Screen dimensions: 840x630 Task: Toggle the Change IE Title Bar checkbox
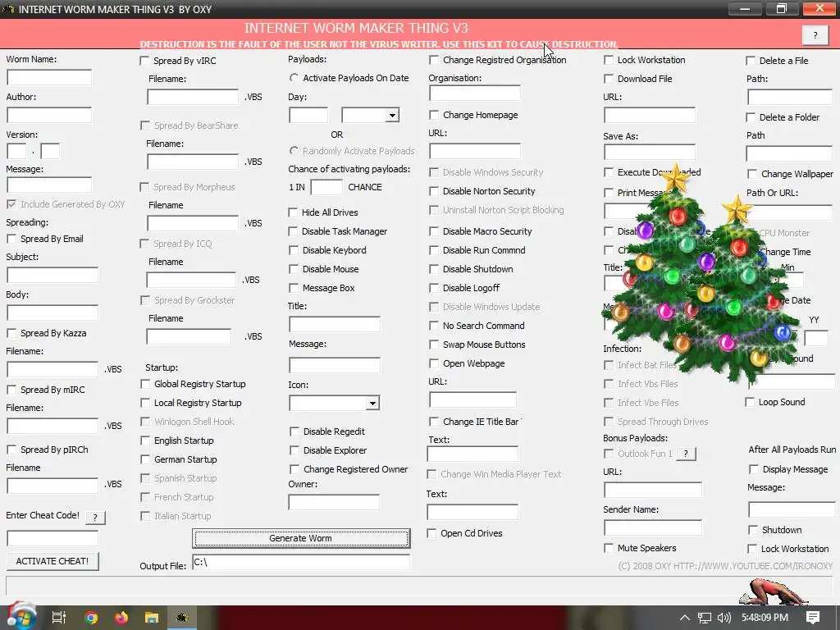434,422
